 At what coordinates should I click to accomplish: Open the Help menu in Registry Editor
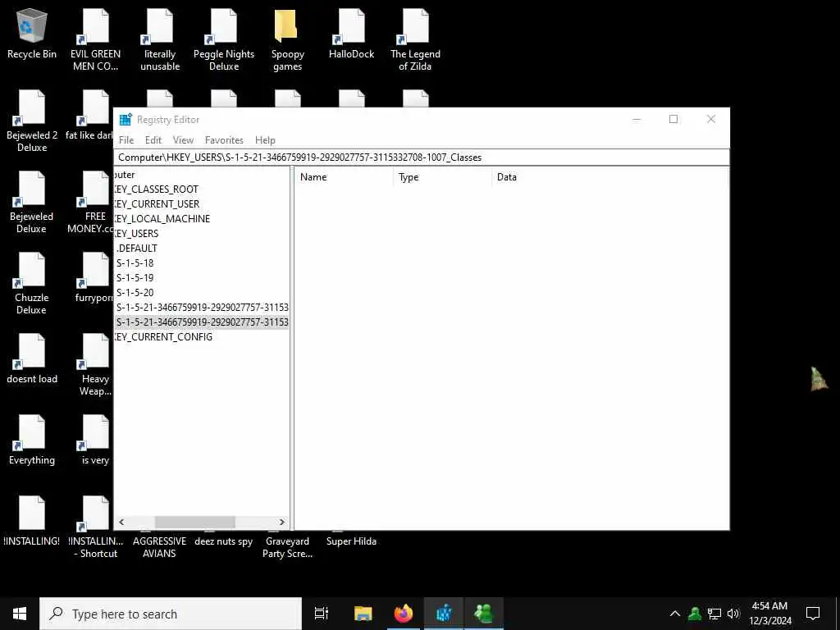click(x=265, y=139)
